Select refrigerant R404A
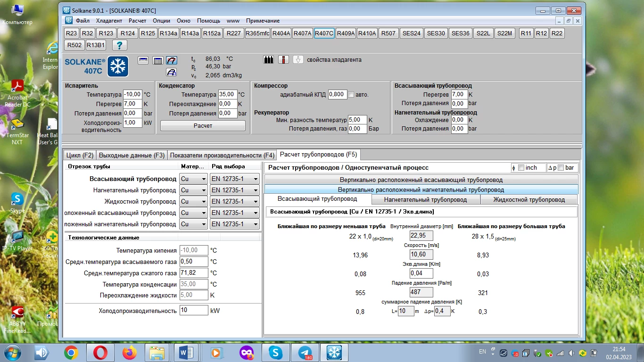Image resolution: width=644 pixels, height=362 pixels. 281,33
